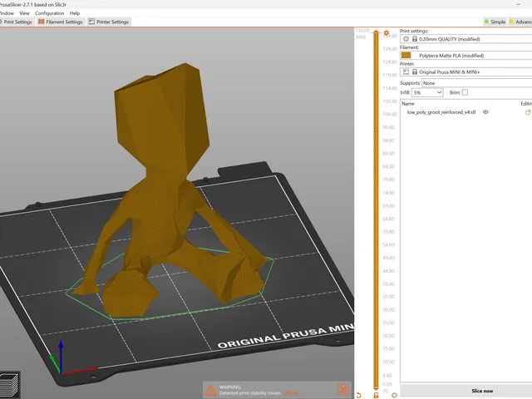Click the Slice now button

click(x=482, y=391)
